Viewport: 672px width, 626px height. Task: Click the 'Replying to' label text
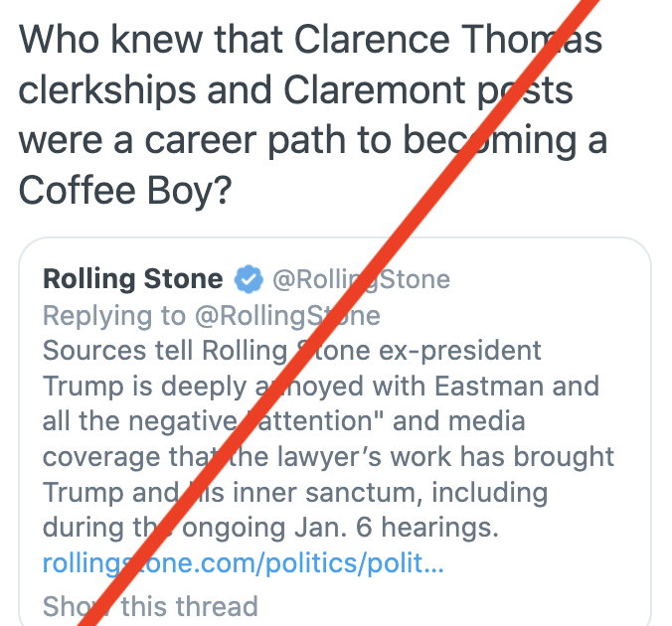click(114, 316)
